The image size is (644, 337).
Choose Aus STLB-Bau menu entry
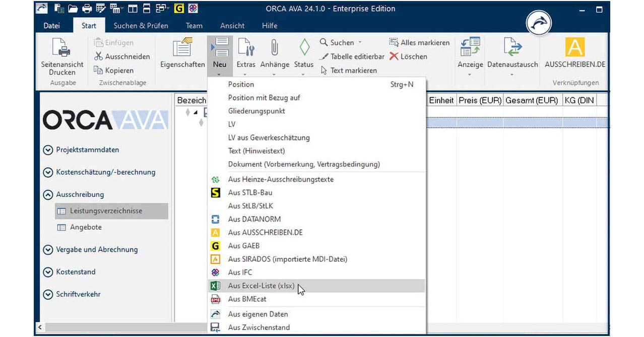[317, 192]
